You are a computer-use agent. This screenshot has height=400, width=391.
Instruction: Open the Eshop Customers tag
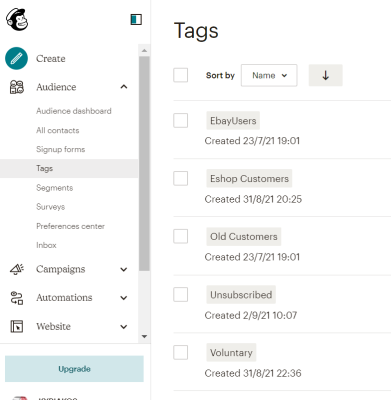point(249,178)
